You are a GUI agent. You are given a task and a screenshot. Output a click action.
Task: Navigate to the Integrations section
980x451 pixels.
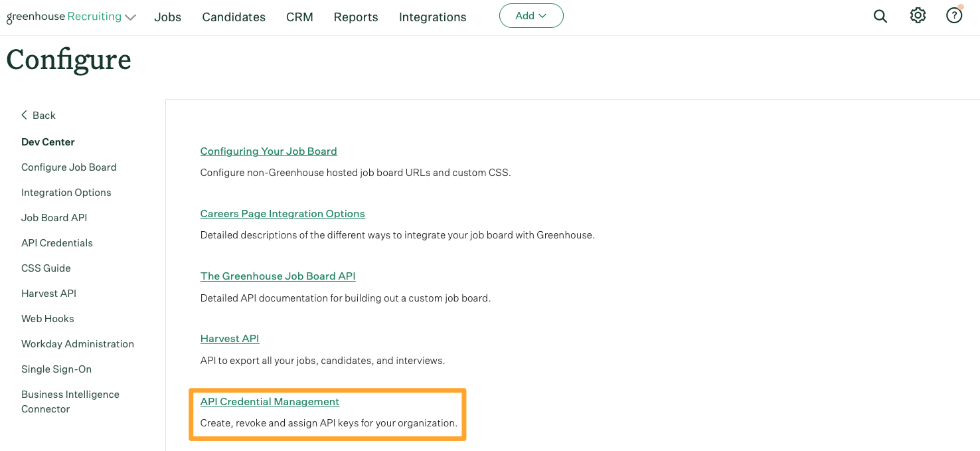point(432,17)
